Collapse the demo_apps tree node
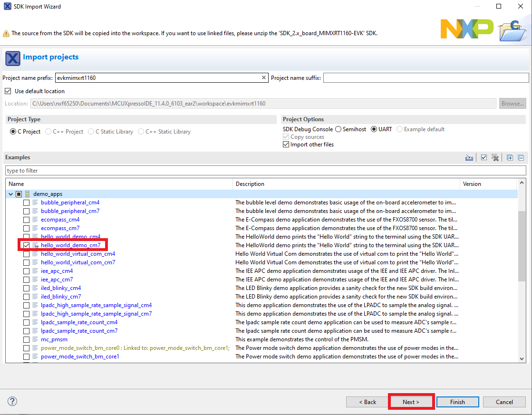The image size is (532, 415). [x=10, y=194]
